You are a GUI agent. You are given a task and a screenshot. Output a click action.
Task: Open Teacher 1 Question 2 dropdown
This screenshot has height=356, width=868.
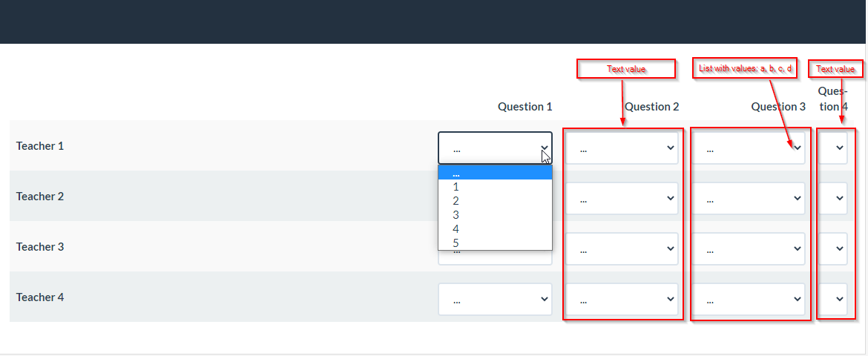point(622,148)
